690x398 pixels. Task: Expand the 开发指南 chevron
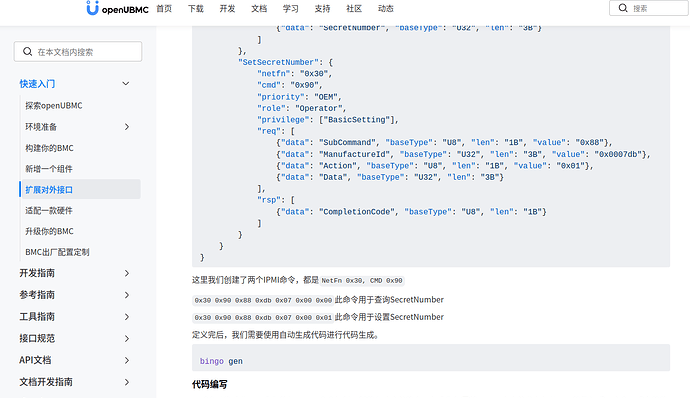click(127, 273)
